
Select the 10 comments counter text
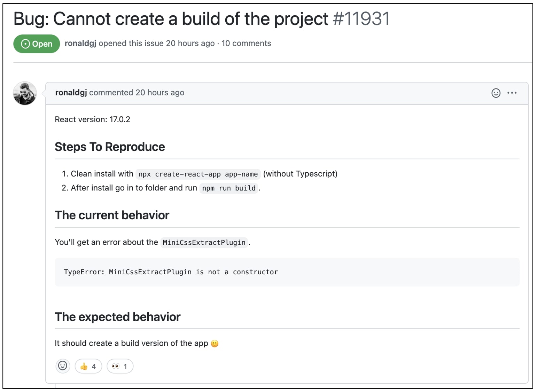(x=246, y=43)
